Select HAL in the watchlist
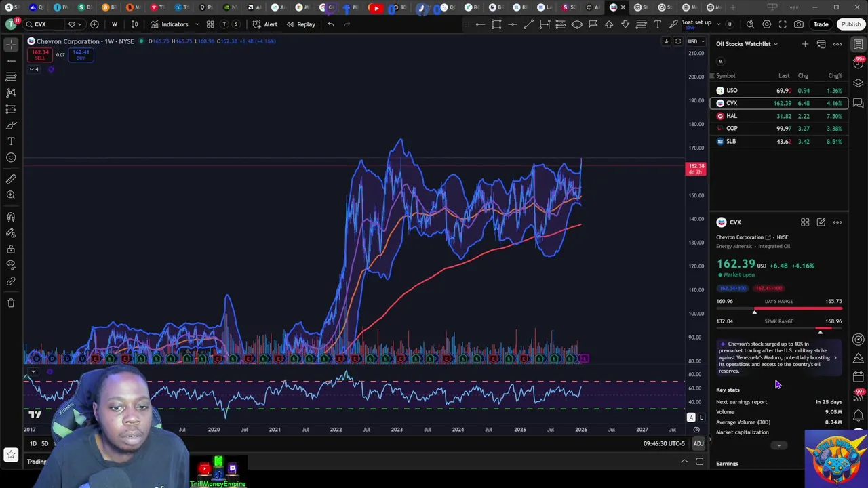The width and height of the screenshot is (868, 488). point(779,116)
